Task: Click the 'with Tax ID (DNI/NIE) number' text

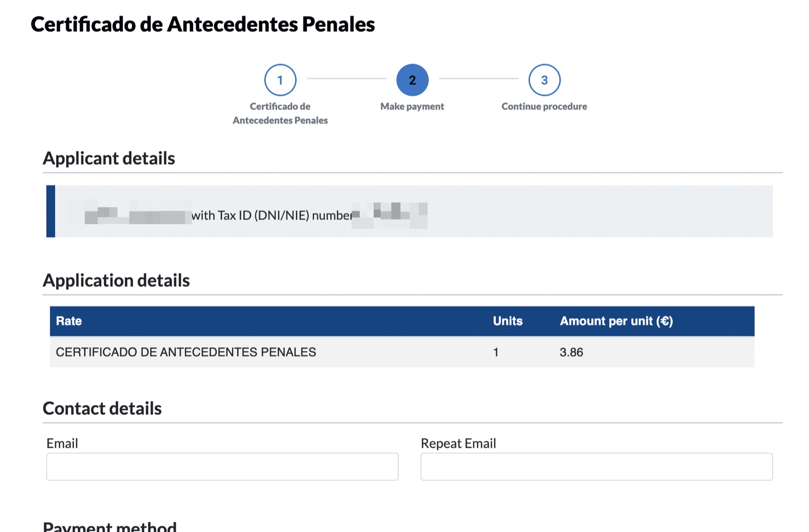Action: click(272, 215)
